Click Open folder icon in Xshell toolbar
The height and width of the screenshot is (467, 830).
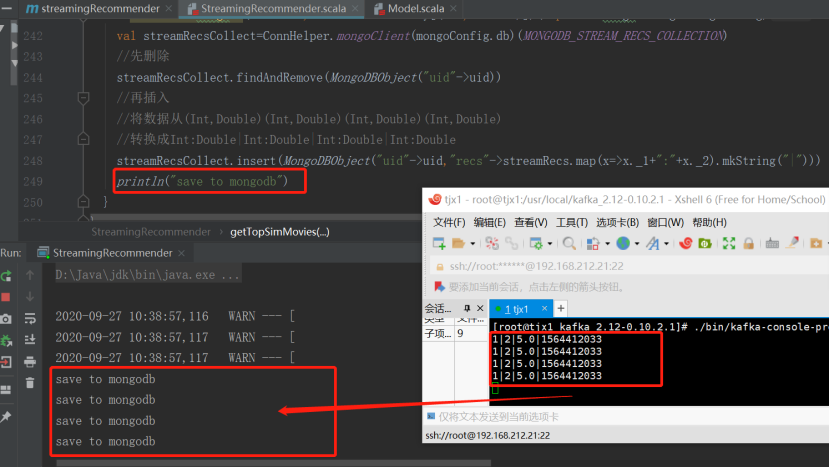click(x=458, y=244)
